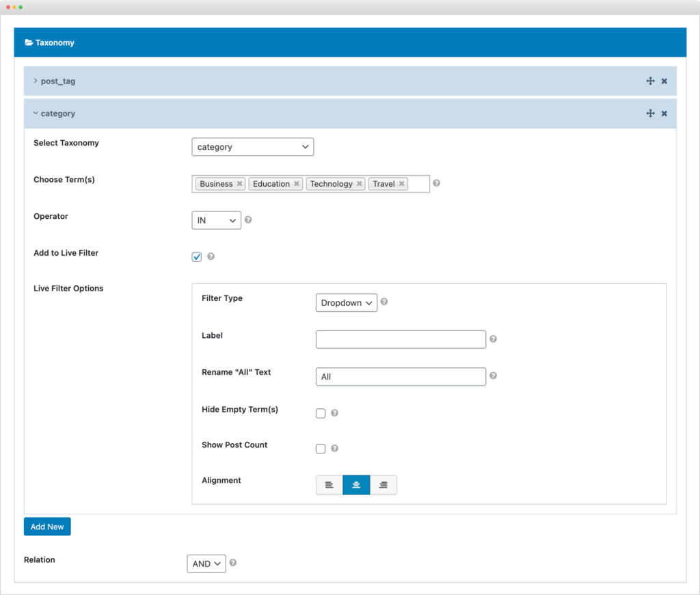Open the Select Taxonomy dropdown
Viewport: 700px width, 595px height.
pyautogui.click(x=253, y=147)
